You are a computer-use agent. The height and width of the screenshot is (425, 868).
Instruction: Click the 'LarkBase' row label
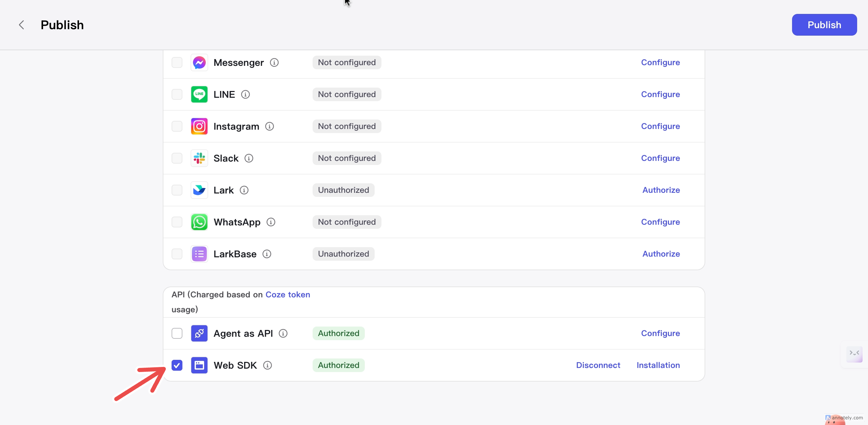[235, 254]
